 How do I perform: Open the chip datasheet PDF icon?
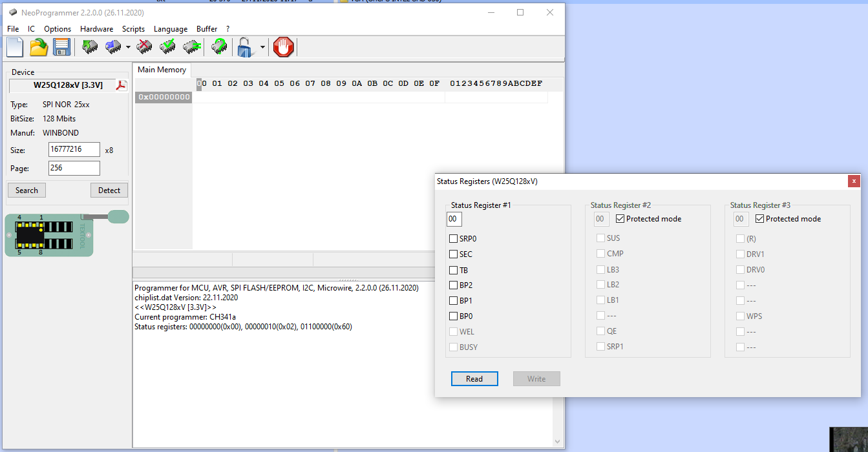pos(122,85)
